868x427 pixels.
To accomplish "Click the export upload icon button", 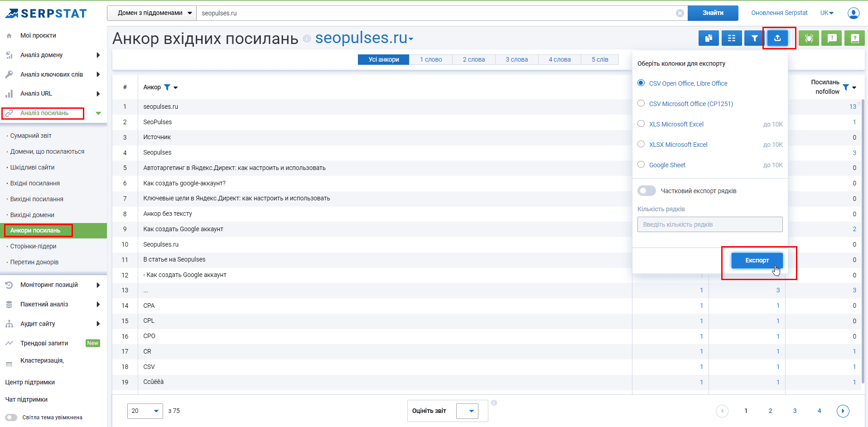I will click(778, 38).
